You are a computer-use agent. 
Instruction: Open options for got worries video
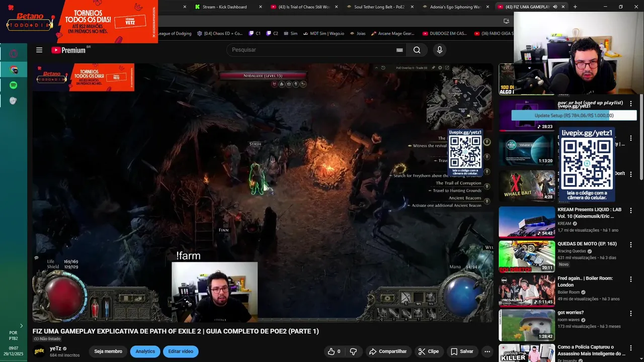[631, 313]
